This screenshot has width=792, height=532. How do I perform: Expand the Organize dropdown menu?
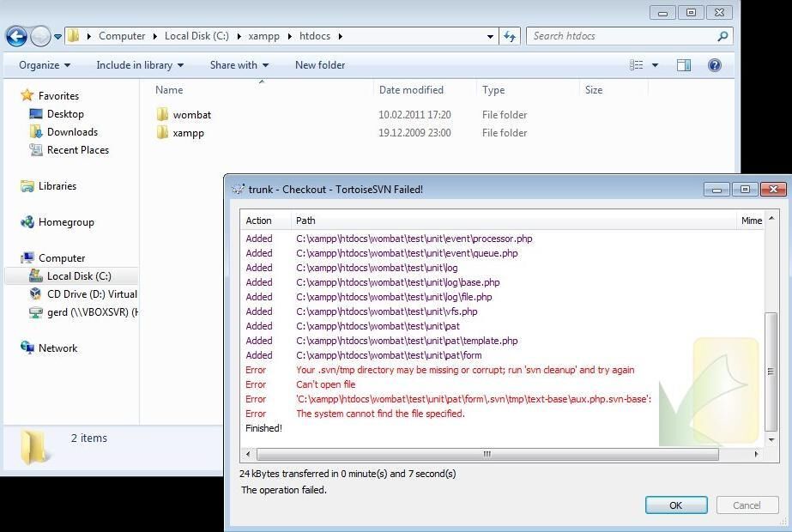click(x=45, y=65)
